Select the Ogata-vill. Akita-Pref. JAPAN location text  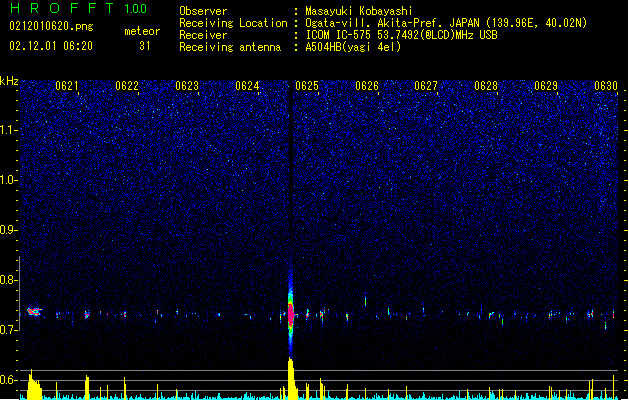(446, 23)
